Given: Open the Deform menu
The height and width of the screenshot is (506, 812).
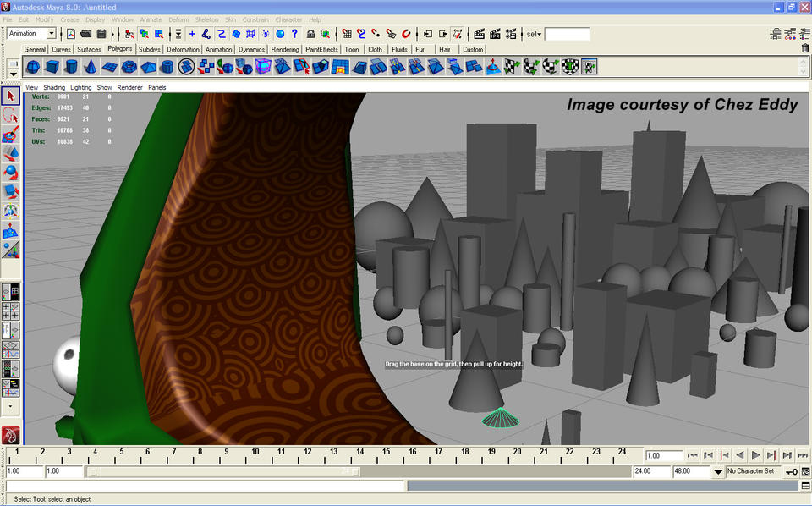Looking at the screenshot, I should (x=178, y=19).
